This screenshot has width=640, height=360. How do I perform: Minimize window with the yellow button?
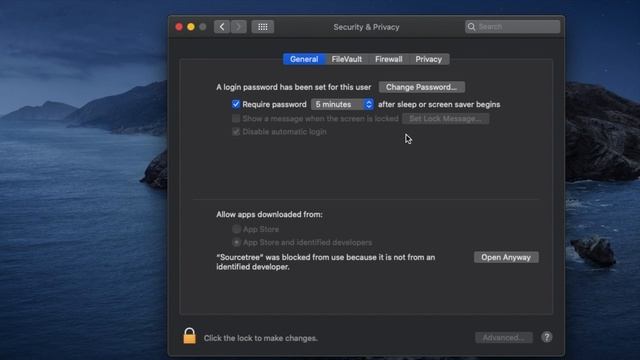click(191, 27)
